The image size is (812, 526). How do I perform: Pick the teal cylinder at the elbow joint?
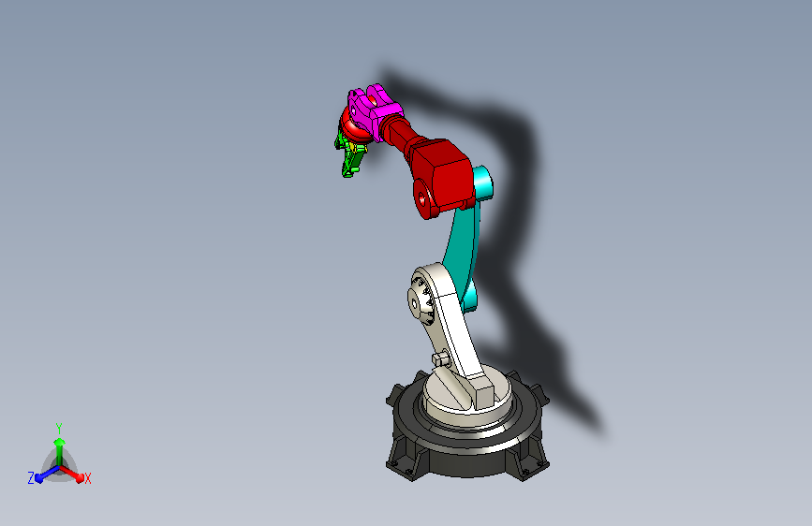pyautogui.click(x=483, y=183)
